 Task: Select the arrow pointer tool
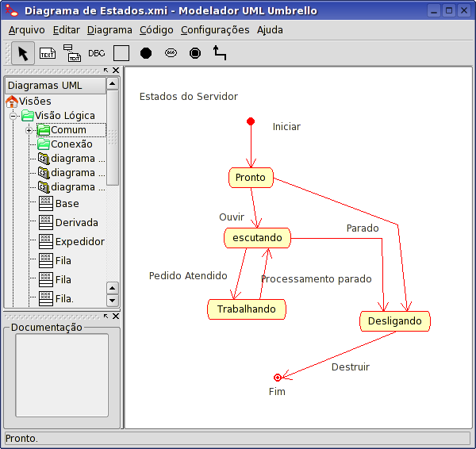[x=23, y=53]
